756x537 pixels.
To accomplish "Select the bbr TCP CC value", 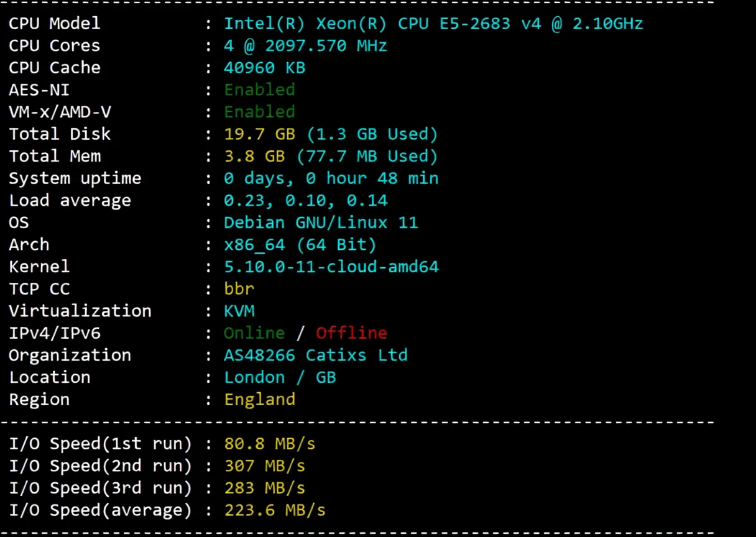I will [x=239, y=288].
